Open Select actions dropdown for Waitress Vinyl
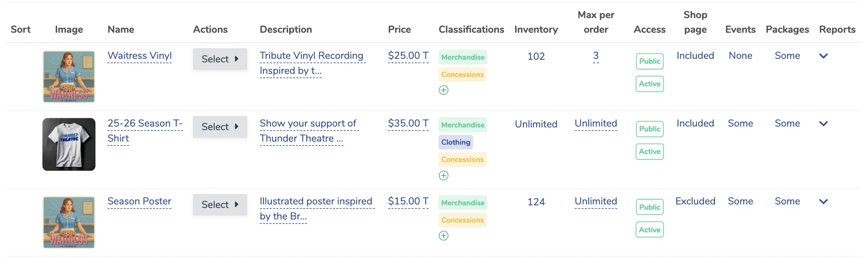Screen dimensions: 868x258 [x=220, y=59]
